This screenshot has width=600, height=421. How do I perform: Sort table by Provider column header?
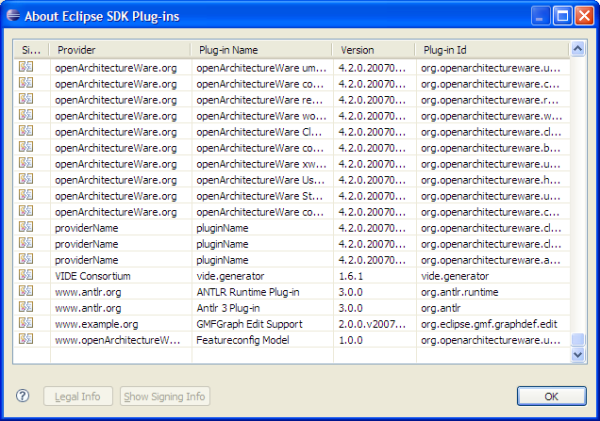point(120,50)
